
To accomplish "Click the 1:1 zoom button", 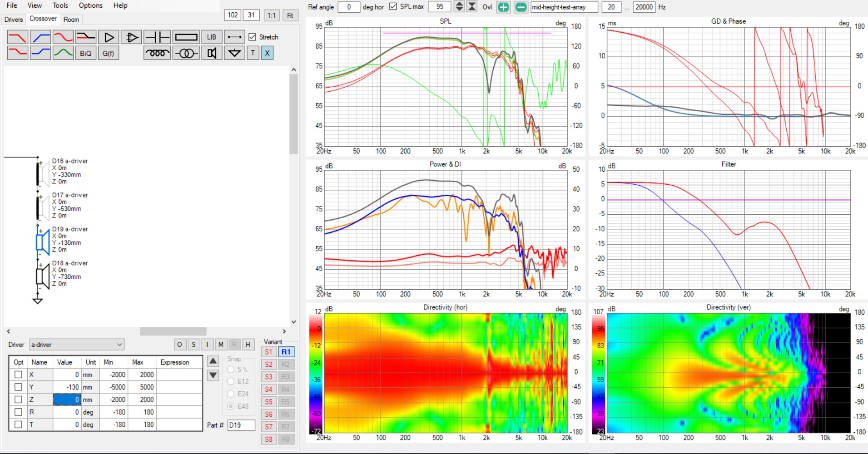I will [x=271, y=15].
